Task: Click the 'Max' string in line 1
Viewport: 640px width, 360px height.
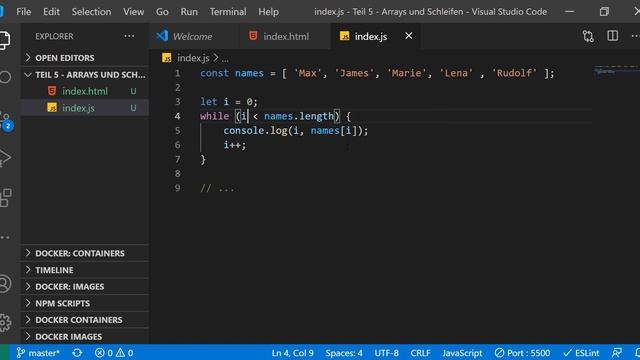Action: coord(307,73)
